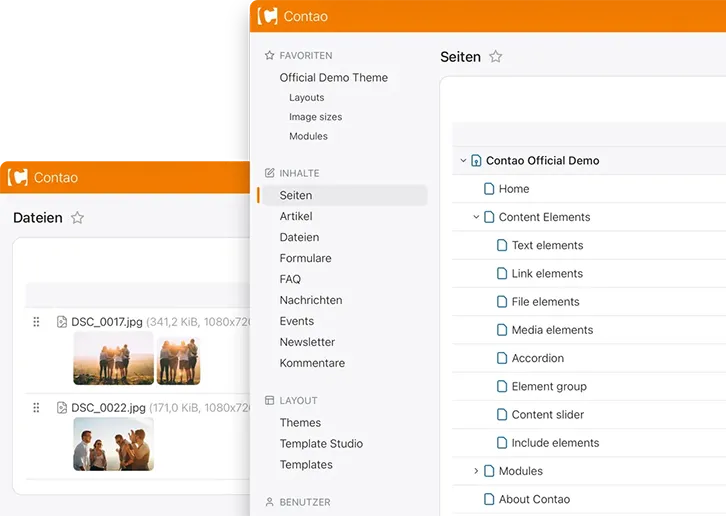Viewport: 726px width, 516px height.
Task: Click the page icon beside Include elements
Action: coord(502,443)
